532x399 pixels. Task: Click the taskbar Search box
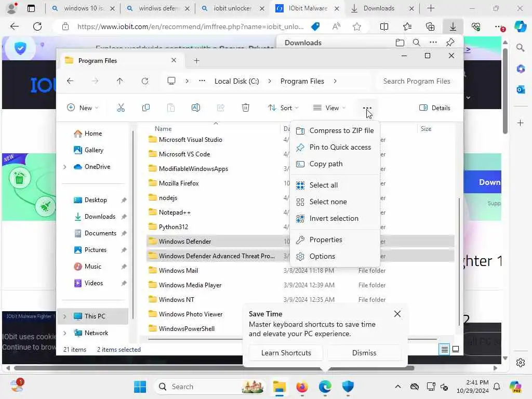pyautogui.click(x=210, y=387)
